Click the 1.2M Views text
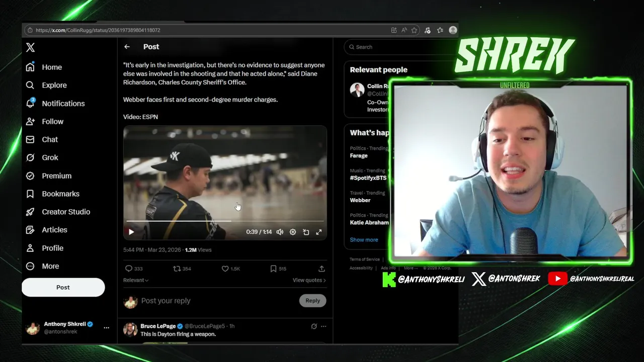644x362 pixels. tap(198, 250)
